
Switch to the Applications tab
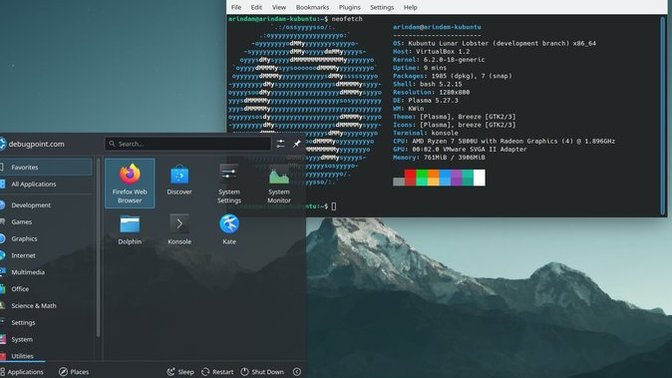(22, 372)
